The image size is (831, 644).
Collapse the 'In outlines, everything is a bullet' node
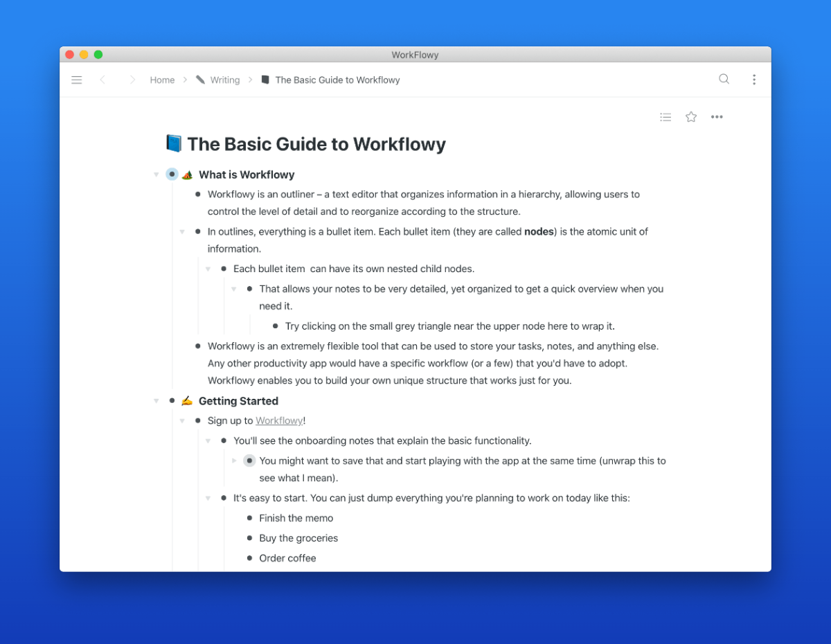[182, 232]
